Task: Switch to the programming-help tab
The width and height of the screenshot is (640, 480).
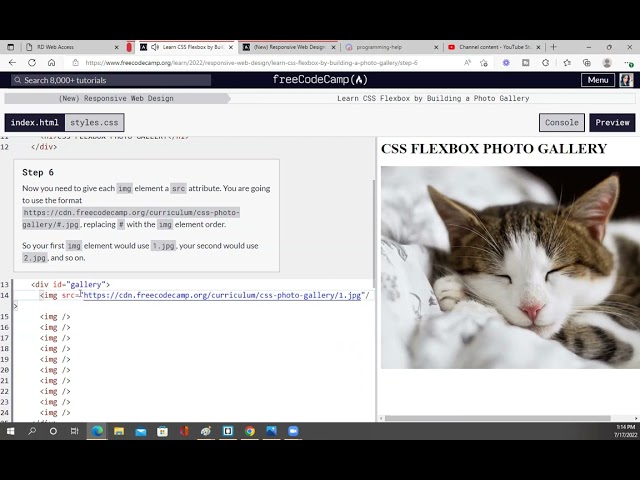Action: click(x=391, y=47)
